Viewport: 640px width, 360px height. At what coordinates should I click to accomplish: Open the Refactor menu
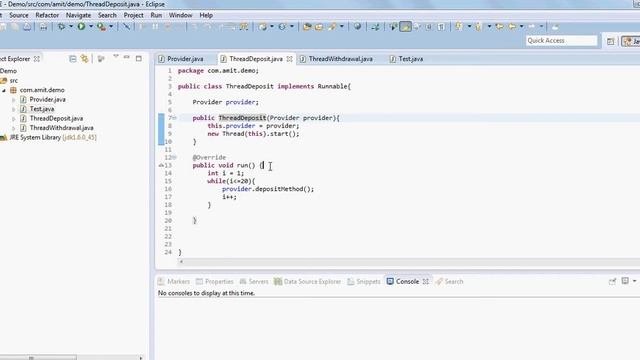click(x=47, y=15)
